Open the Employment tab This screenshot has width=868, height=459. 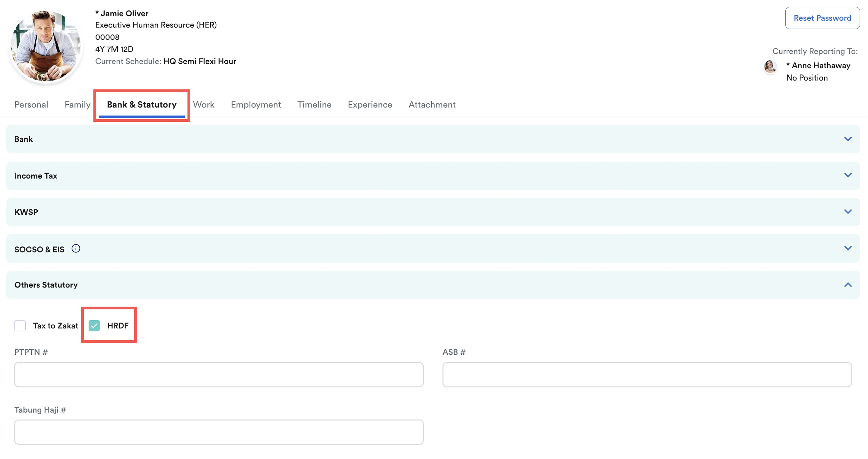[256, 104]
